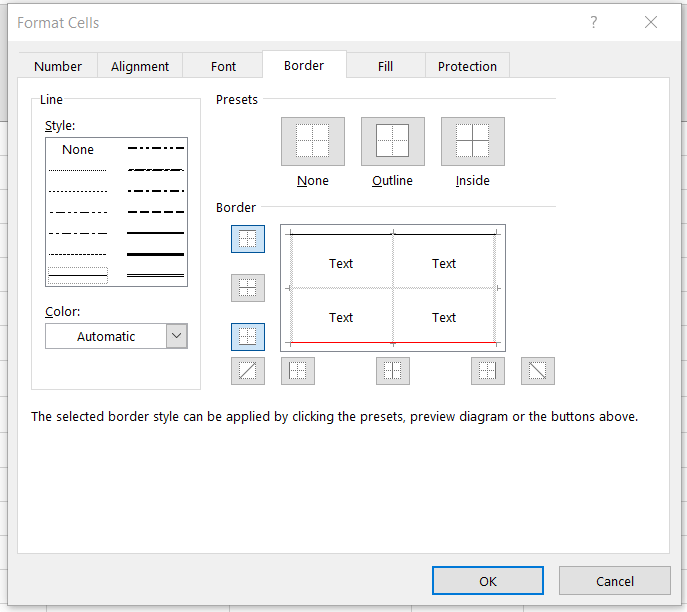The image size is (687, 612).
Task: Open the Help question mark
Action: 594,22
